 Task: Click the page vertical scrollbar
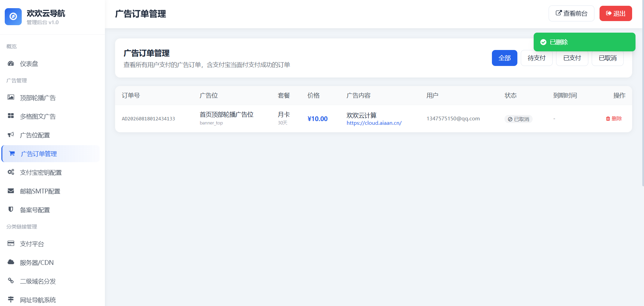click(x=643, y=93)
